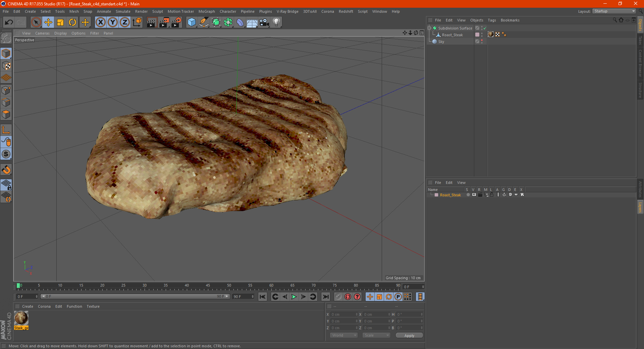Open Edit Render Settings icon
The width and height of the screenshot is (644, 349).
click(x=176, y=22)
